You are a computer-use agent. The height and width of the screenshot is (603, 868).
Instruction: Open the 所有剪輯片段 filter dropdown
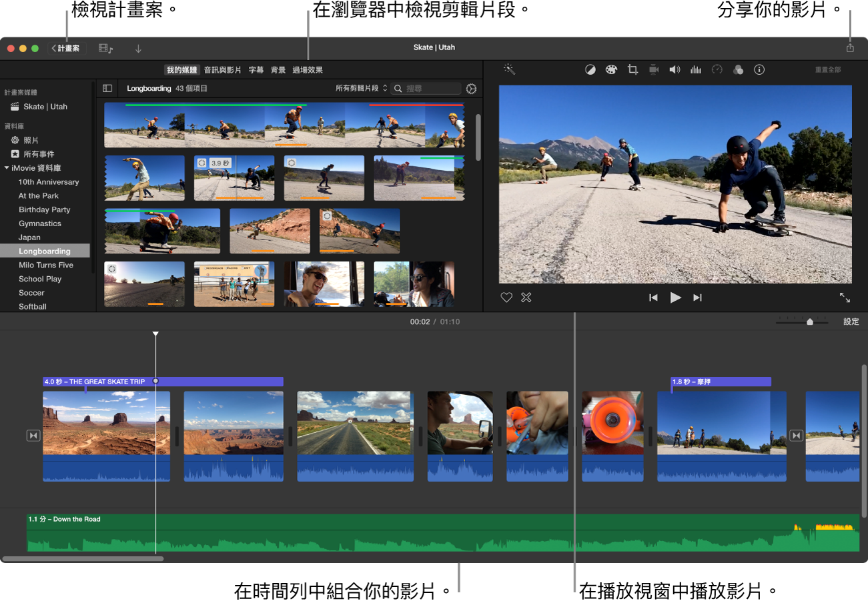[361, 88]
